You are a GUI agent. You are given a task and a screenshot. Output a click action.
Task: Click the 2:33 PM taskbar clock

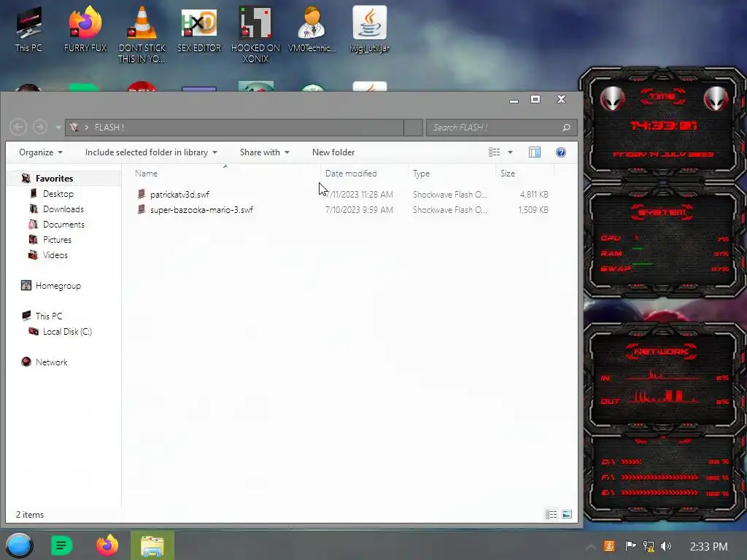pos(708,547)
